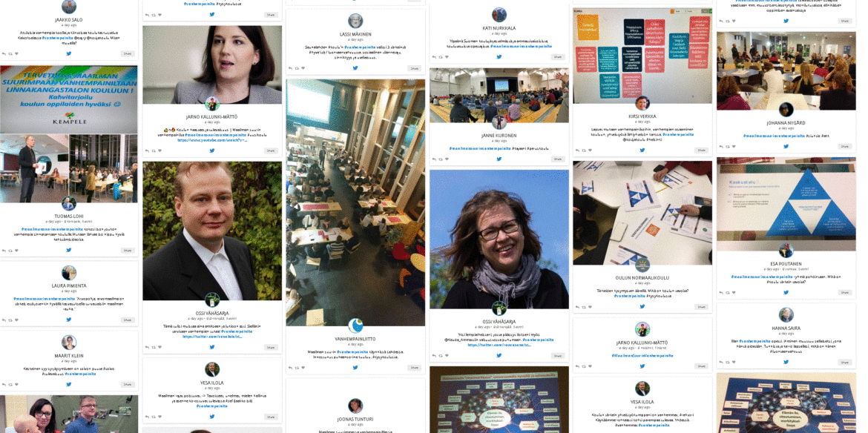Retweet Lassi Mäkinen's post

[x=297, y=68]
